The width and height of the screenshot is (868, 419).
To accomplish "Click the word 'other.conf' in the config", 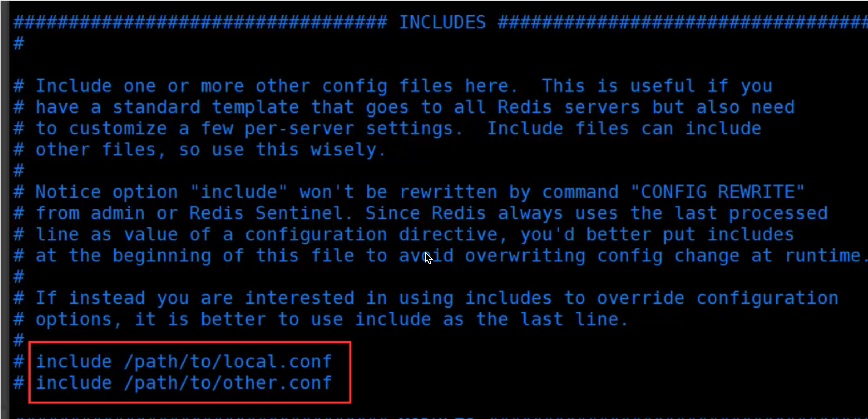I will (x=277, y=383).
